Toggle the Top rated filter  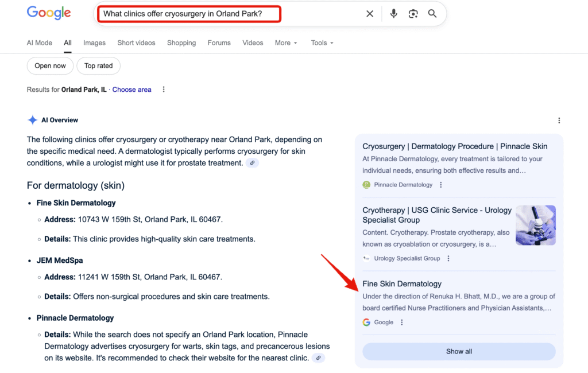click(x=98, y=65)
